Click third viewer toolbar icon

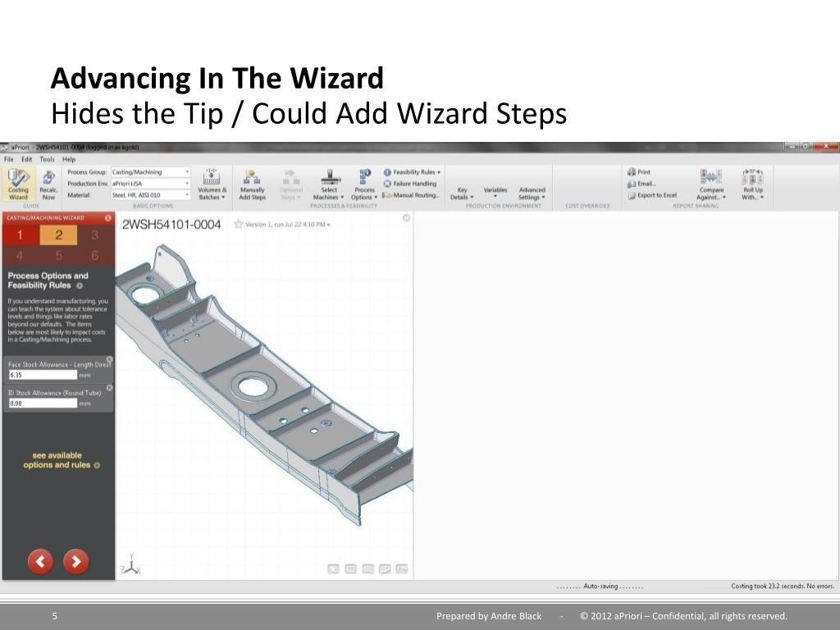coord(367,569)
